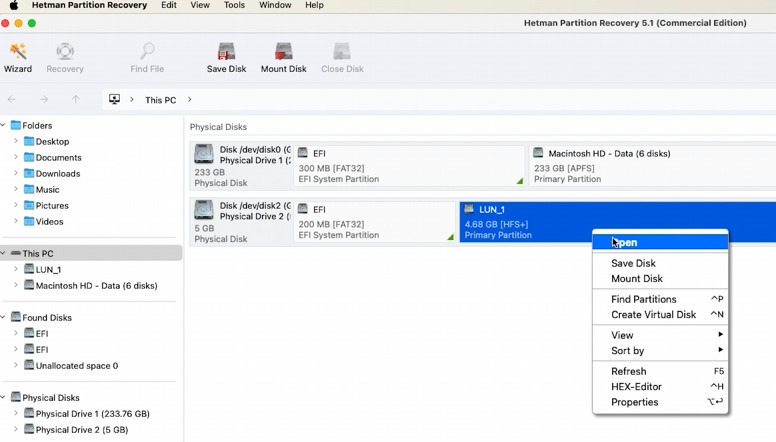Choose Mount Disk in the context menu
This screenshot has height=442, width=776.
[x=660, y=279]
